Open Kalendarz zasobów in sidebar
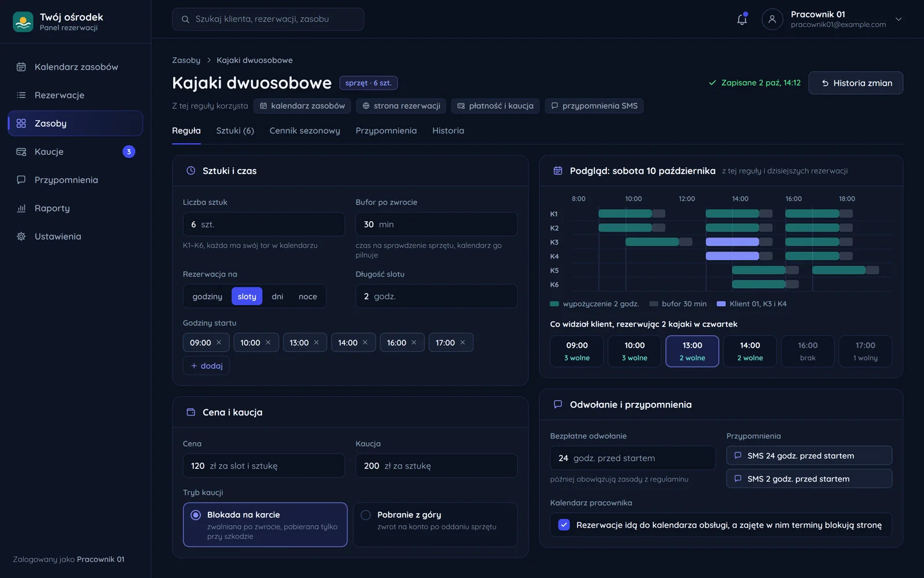The height and width of the screenshot is (578, 924). (75, 67)
